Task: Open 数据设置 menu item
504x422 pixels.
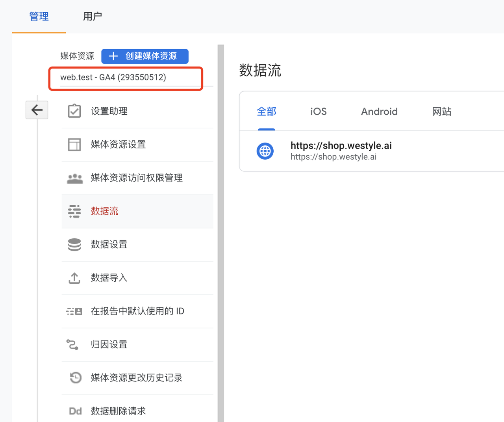Action: click(x=137, y=245)
